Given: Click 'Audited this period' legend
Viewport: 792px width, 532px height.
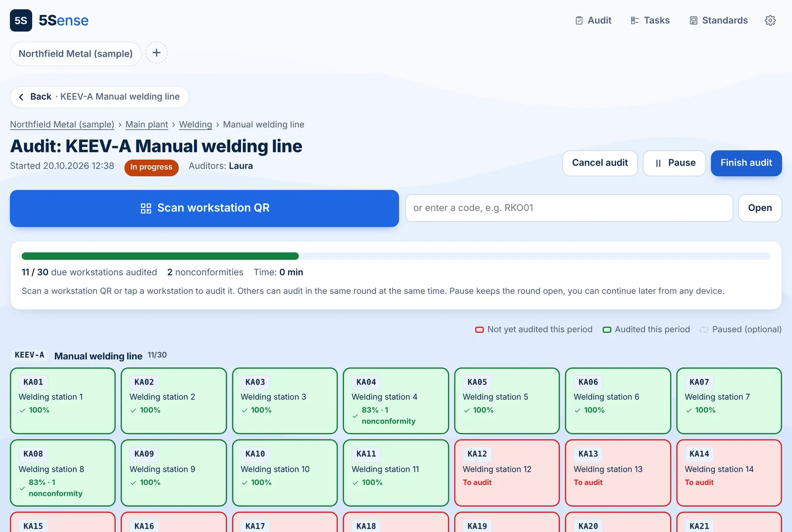Looking at the screenshot, I should pos(646,330).
